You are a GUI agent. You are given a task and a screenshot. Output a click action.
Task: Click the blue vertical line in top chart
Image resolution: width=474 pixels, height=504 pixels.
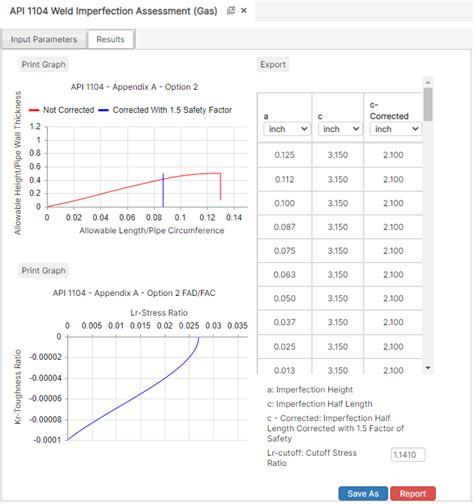click(x=163, y=190)
